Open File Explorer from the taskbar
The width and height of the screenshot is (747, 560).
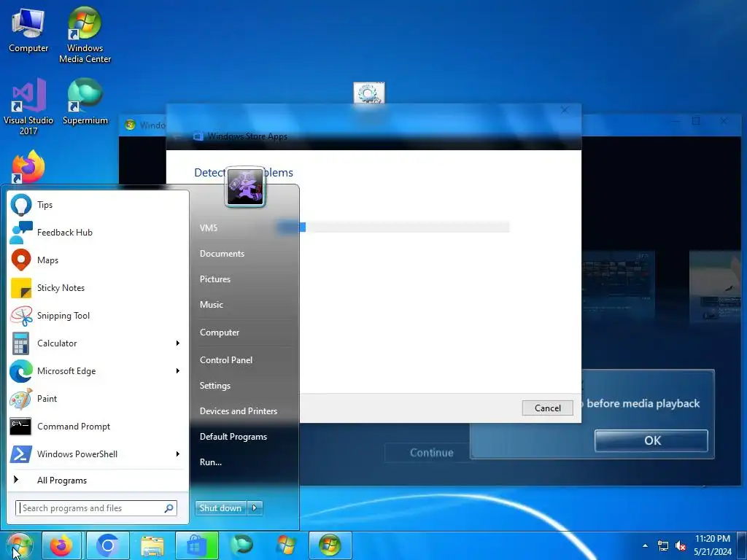click(x=152, y=545)
